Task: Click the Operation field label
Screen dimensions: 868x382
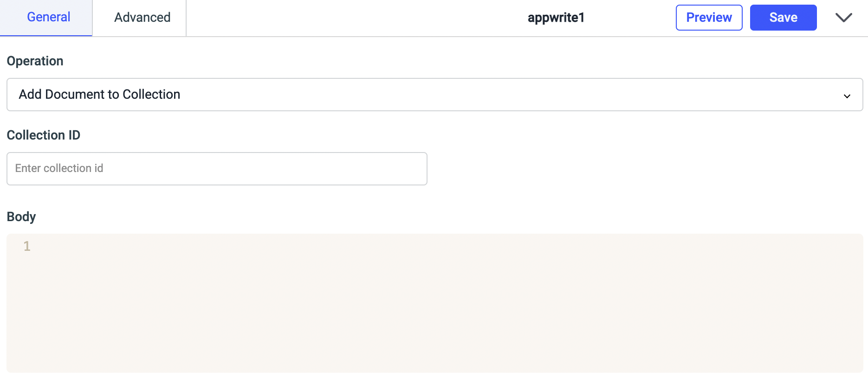Action: (x=35, y=61)
